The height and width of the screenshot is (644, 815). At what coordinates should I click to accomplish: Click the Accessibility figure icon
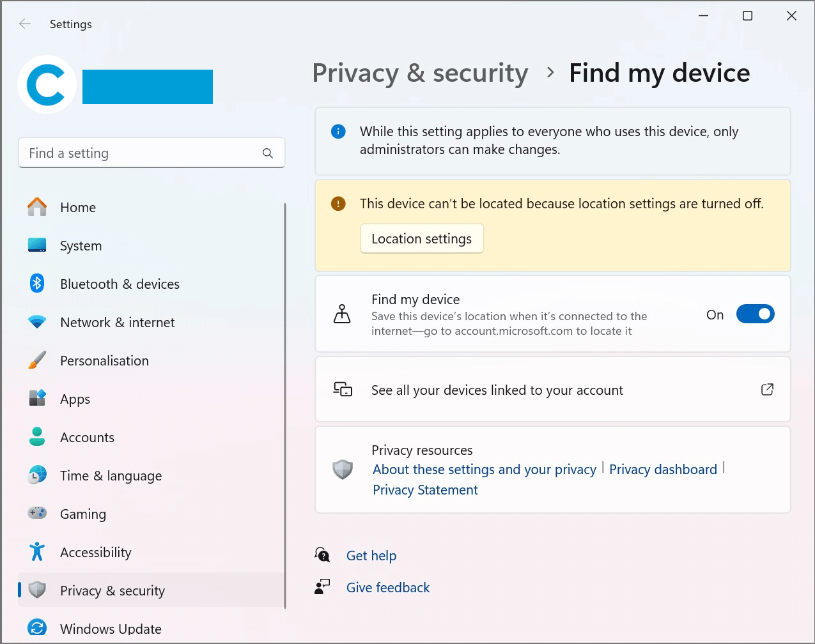click(37, 552)
